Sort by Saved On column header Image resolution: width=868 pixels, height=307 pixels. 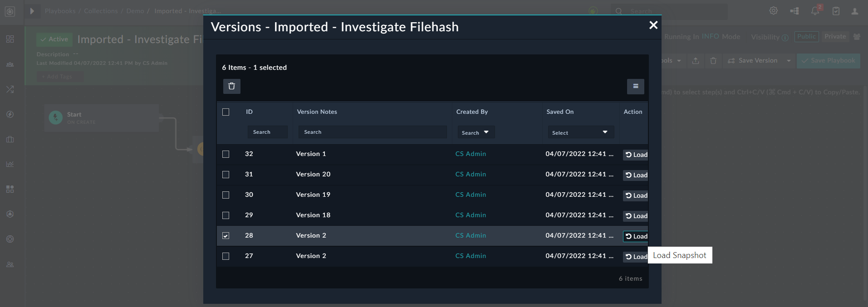[560, 112]
